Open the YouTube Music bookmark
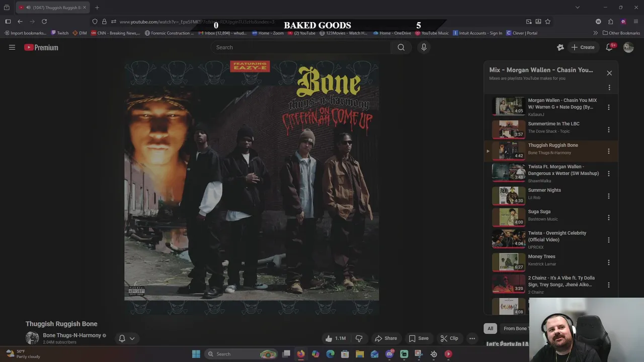Image resolution: width=644 pixels, height=362 pixels. (x=432, y=33)
